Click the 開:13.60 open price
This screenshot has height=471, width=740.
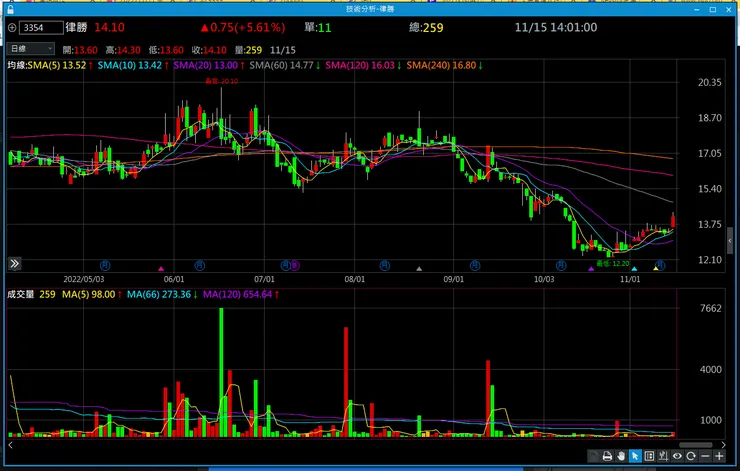tap(80, 50)
